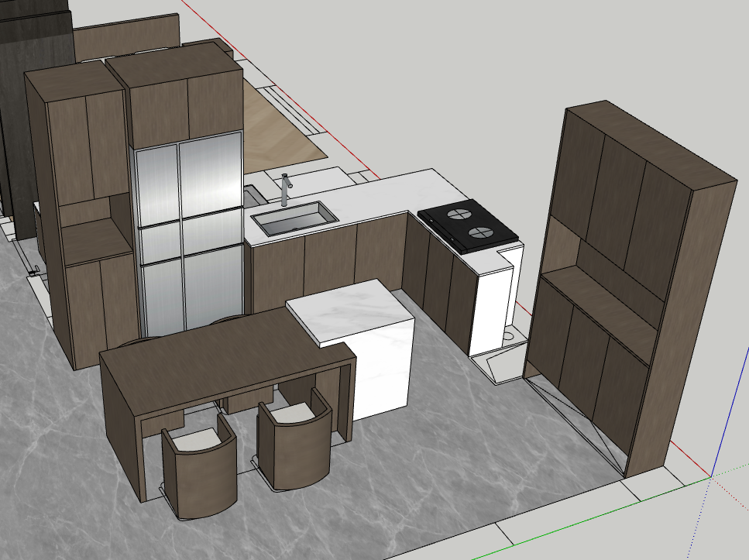Click the cabinet above the refrigerator
This screenshot has width=749, height=560.
click(186, 105)
